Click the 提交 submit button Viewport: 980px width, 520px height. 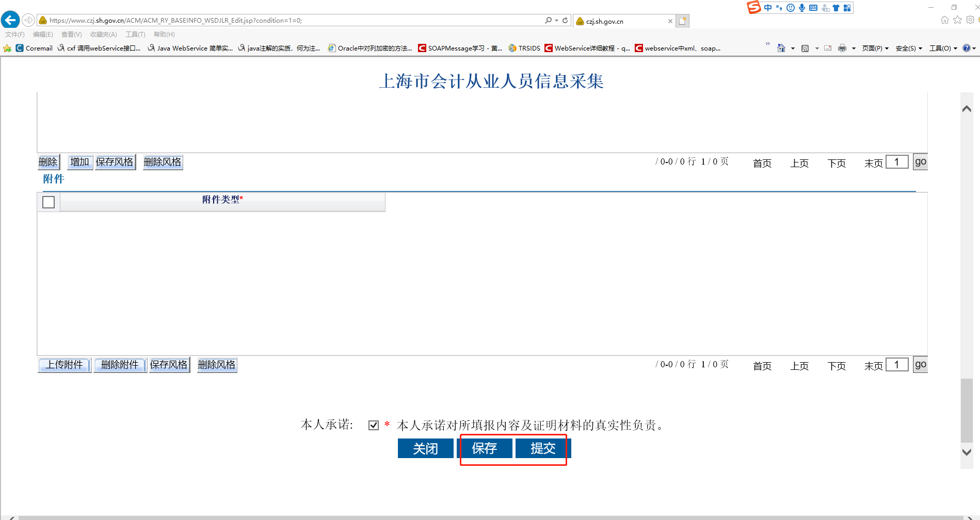(543, 448)
